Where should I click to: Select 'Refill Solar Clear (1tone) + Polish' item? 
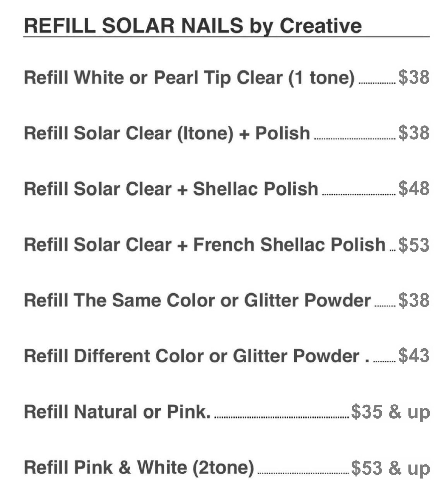coord(167,133)
